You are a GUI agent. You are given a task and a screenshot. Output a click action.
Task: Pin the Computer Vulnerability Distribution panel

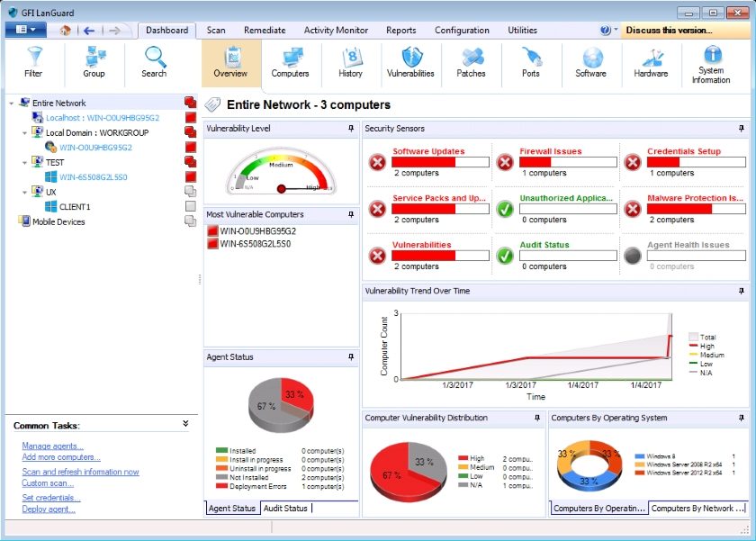pos(537,418)
